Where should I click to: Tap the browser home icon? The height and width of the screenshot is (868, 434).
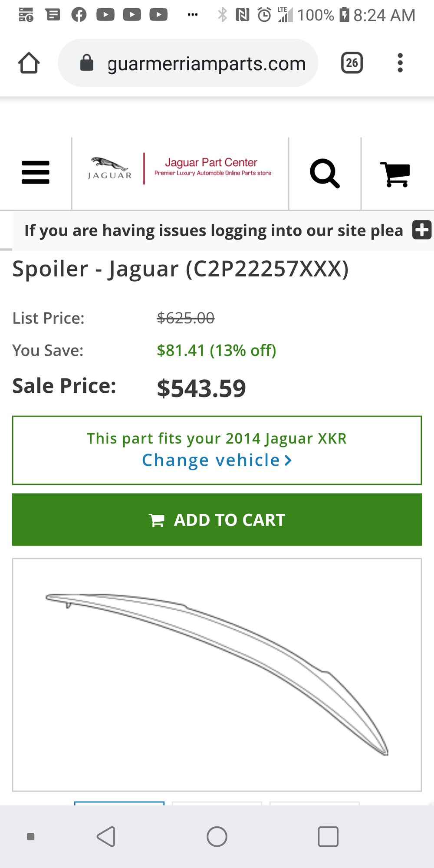click(29, 63)
